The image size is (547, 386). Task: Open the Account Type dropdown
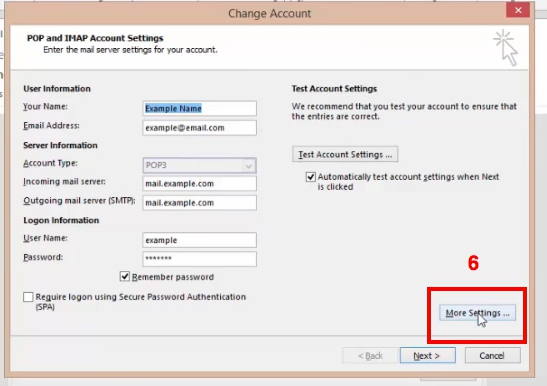[x=200, y=165]
